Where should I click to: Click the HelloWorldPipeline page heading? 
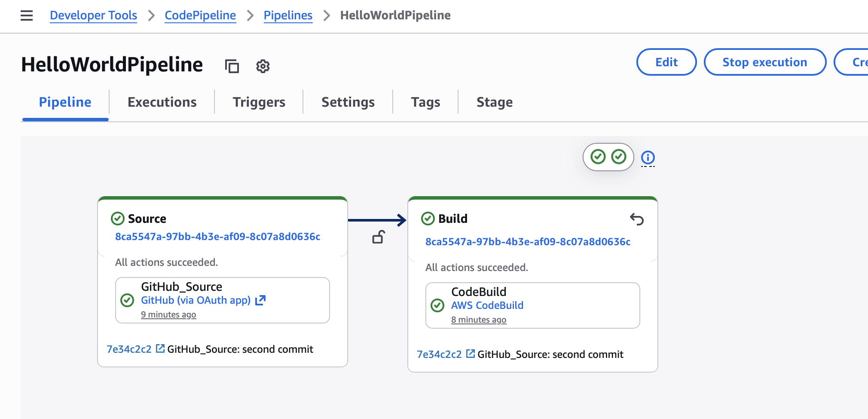[112, 65]
